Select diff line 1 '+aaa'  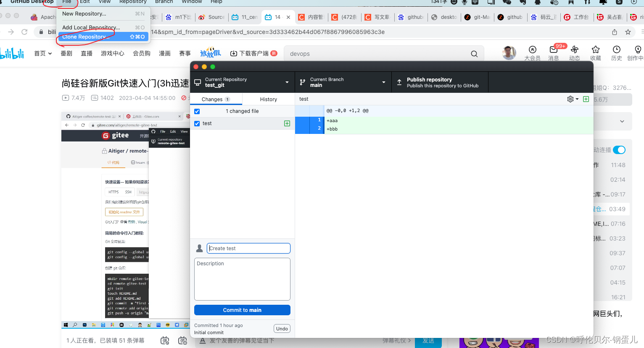point(444,120)
